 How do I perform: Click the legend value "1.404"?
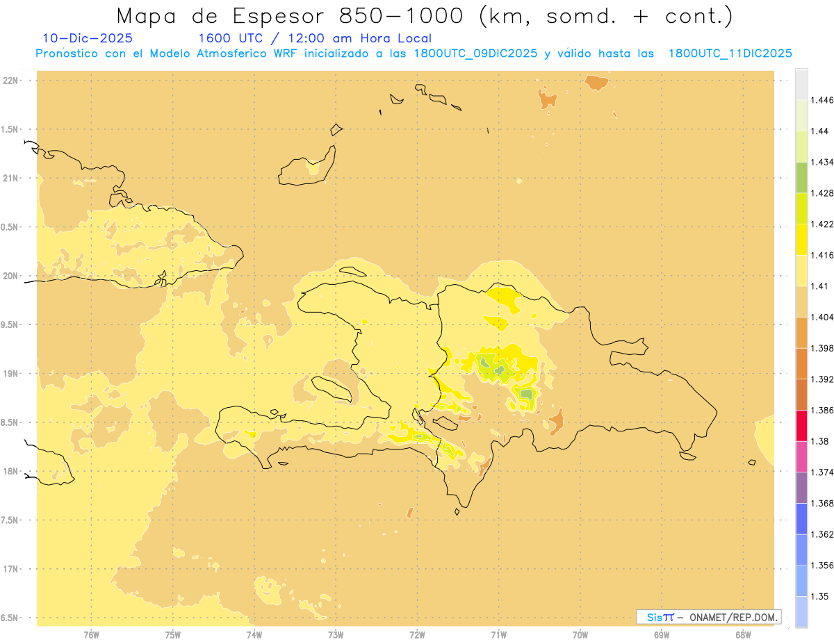[x=824, y=317]
